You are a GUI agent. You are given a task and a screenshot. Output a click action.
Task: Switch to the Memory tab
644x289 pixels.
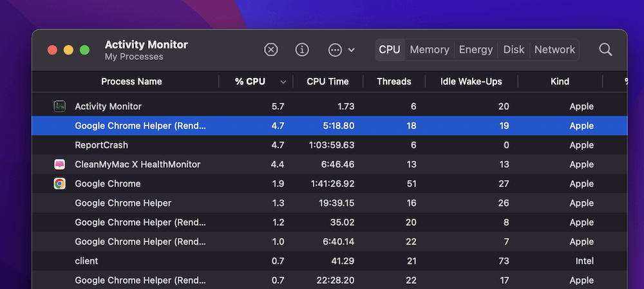429,50
